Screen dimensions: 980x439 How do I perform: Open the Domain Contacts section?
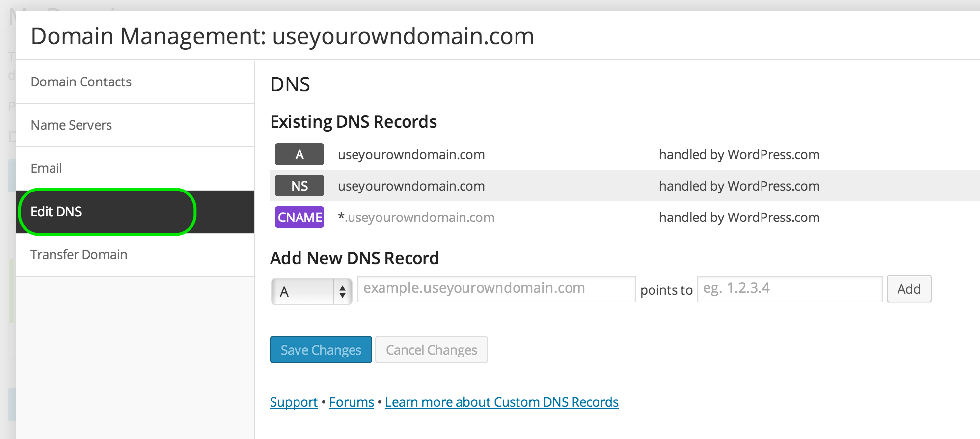click(81, 82)
